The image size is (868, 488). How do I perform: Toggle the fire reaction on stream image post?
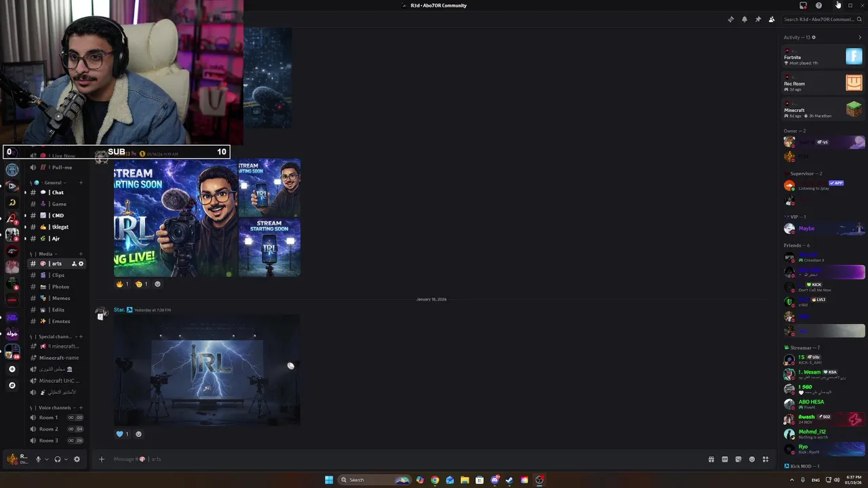(x=122, y=284)
